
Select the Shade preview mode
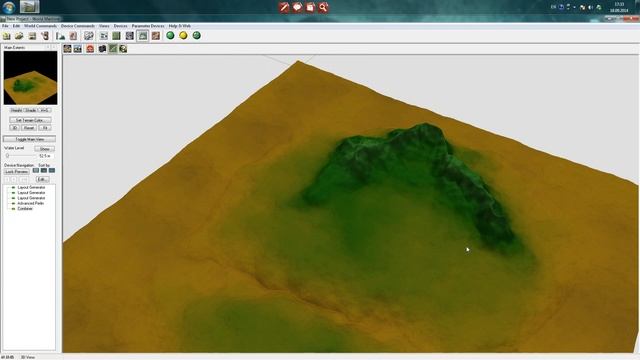coord(31,110)
